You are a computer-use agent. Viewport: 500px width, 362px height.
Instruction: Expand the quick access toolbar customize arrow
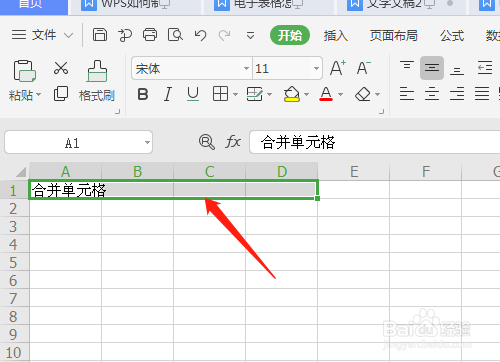pos(250,35)
